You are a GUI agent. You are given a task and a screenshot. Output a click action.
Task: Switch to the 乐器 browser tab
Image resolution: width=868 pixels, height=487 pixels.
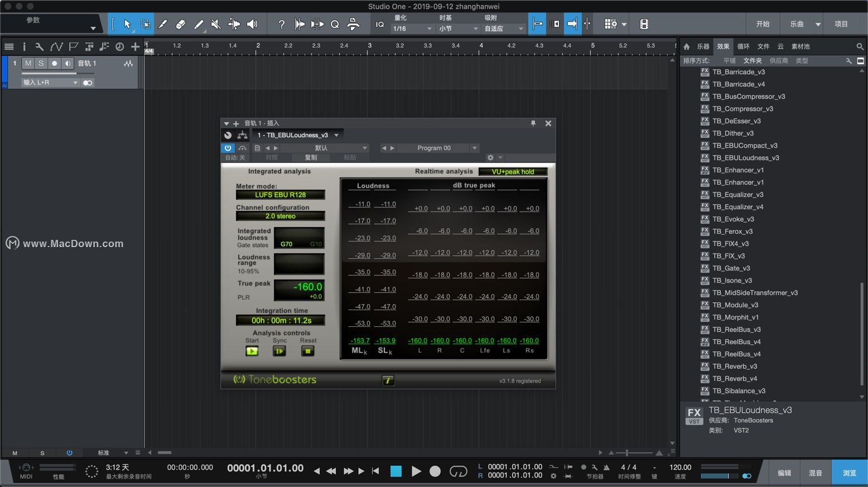(x=703, y=46)
